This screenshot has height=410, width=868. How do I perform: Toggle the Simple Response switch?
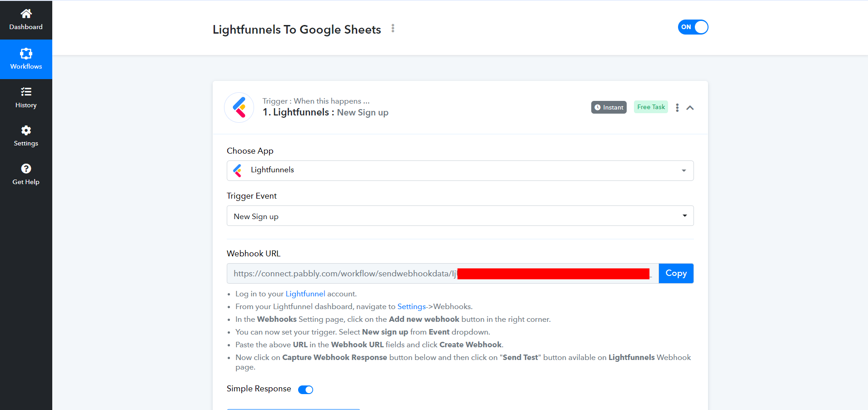coord(305,390)
